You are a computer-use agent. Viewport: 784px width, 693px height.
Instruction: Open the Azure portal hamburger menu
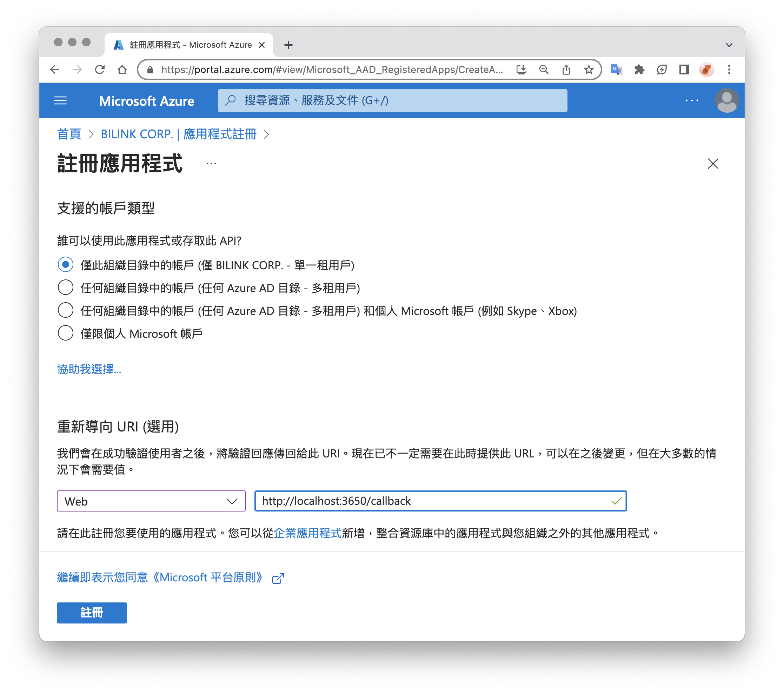pos(60,100)
